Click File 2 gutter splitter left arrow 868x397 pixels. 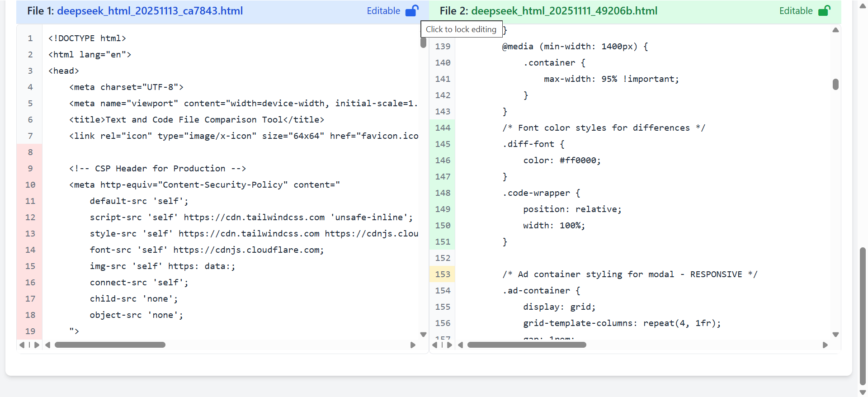tap(435, 345)
